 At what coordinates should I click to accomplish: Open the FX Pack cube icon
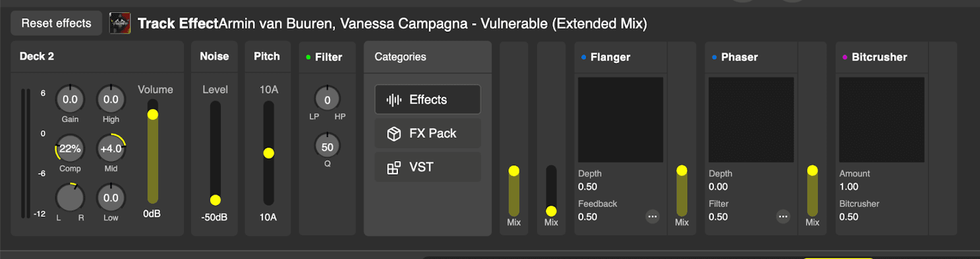pos(393,134)
